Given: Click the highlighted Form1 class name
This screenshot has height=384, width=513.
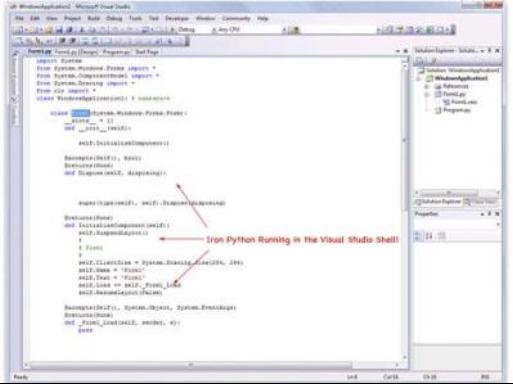Looking at the screenshot, I should point(81,113).
